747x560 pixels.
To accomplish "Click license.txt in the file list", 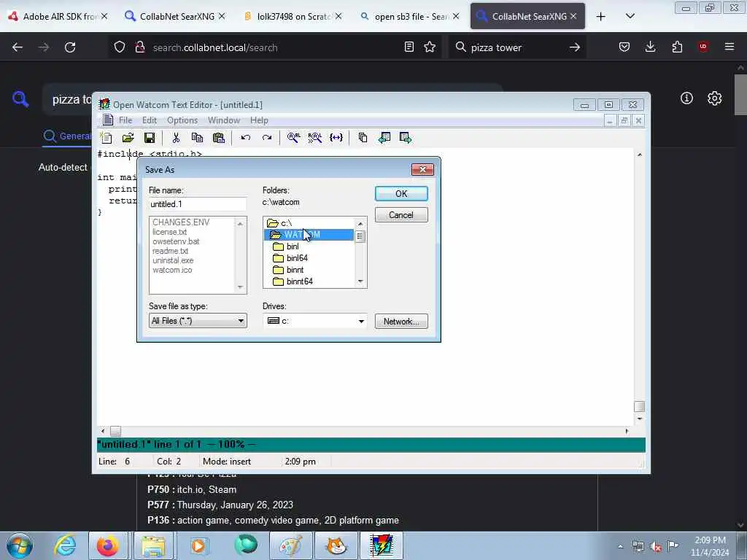I will 169,232.
